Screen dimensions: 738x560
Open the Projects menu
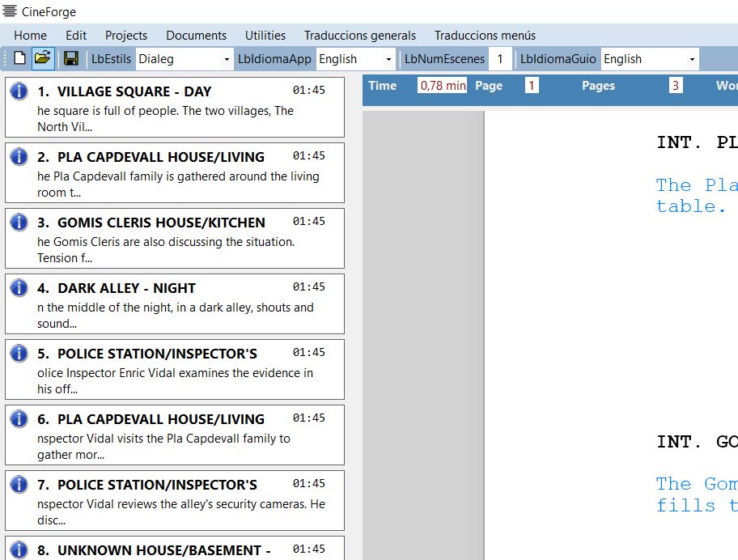[x=126, y=36]
